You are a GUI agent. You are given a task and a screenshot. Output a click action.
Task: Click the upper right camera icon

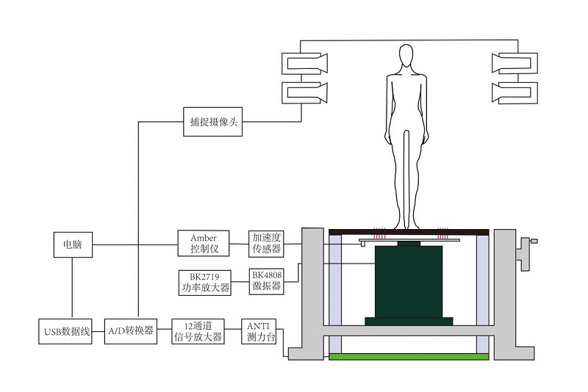(514, 63)
